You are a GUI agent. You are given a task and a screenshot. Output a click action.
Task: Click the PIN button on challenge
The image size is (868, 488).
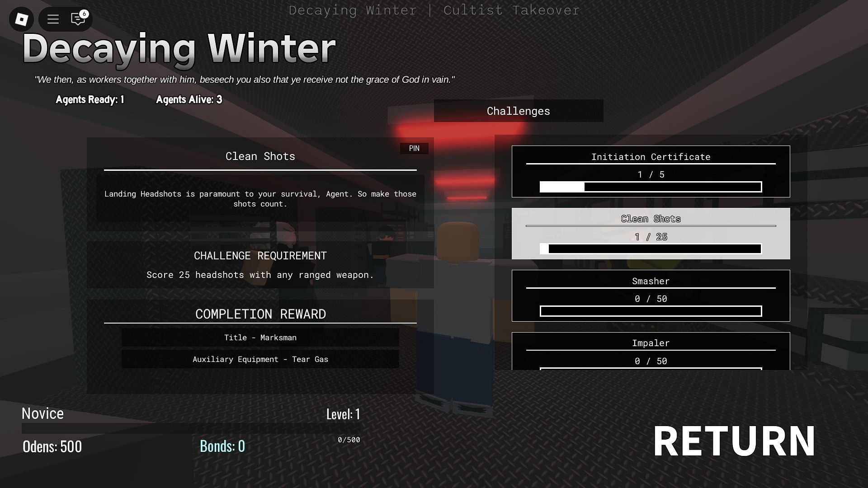414,148
